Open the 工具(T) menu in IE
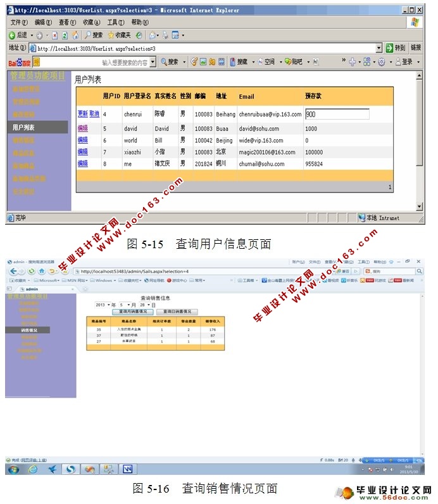This screenshot has width=438, height=504. coord(116,22)
